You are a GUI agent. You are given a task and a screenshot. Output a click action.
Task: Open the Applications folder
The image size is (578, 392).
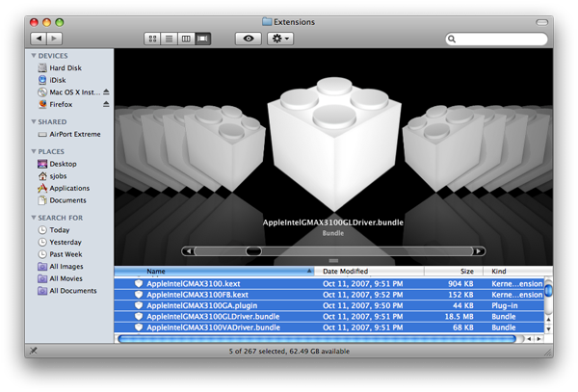64,188
